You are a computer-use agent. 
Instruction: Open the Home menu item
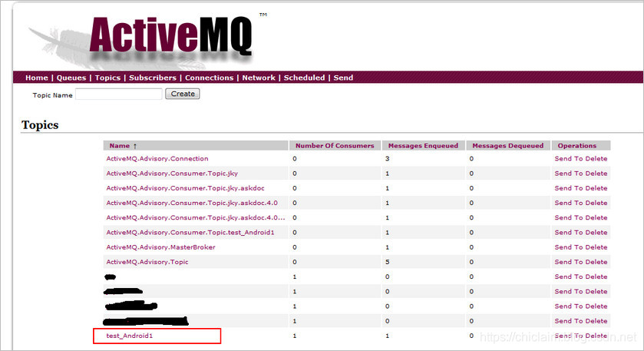[37, 78]
